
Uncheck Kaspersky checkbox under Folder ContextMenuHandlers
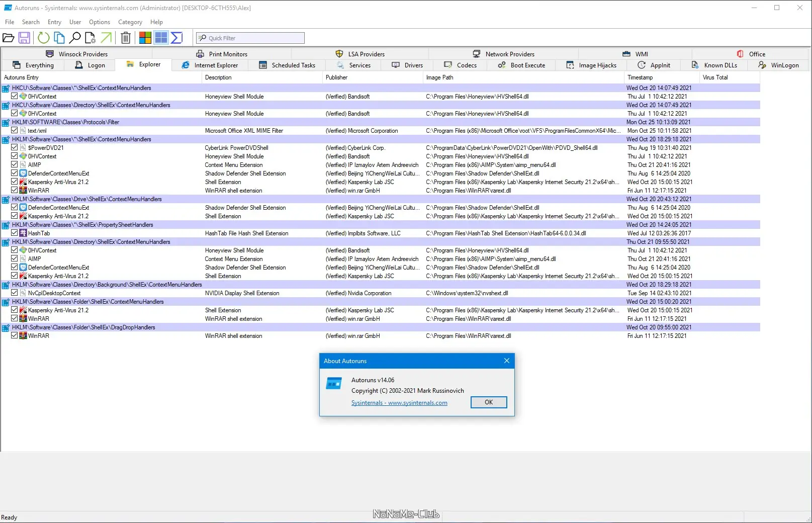pyautogui.click(x=15, y=310)
